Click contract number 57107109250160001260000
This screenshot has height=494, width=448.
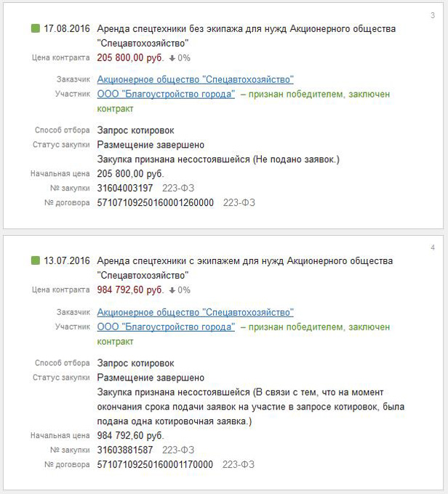(155, 202)
